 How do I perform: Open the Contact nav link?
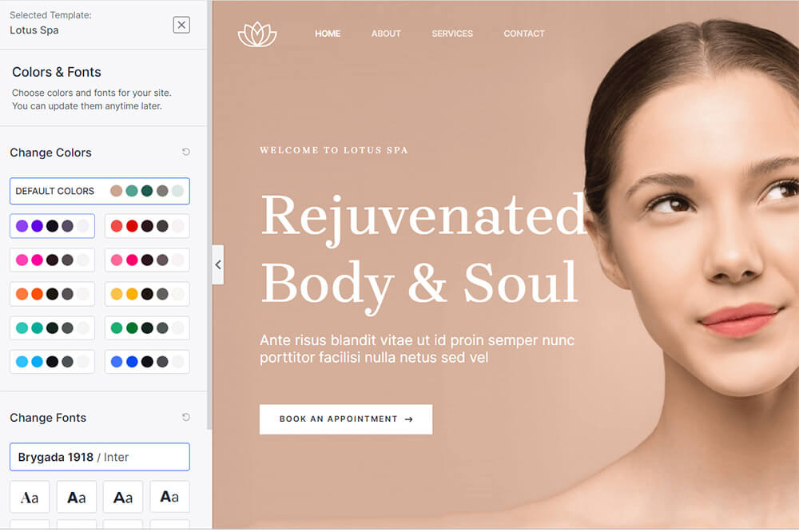pos(523,34)
